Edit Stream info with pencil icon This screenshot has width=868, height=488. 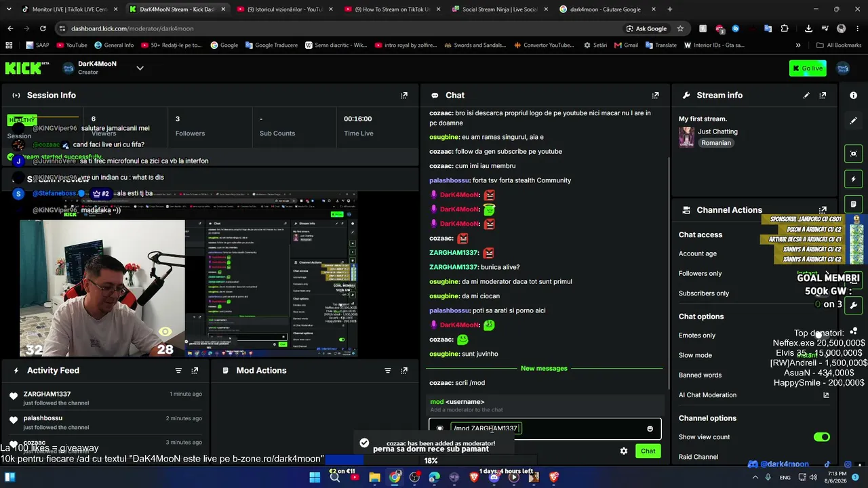[806, 96]
